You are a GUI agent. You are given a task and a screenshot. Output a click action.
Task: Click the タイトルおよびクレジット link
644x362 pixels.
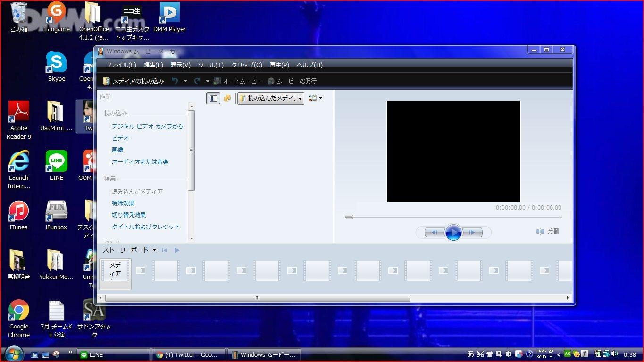click(146, 227)
